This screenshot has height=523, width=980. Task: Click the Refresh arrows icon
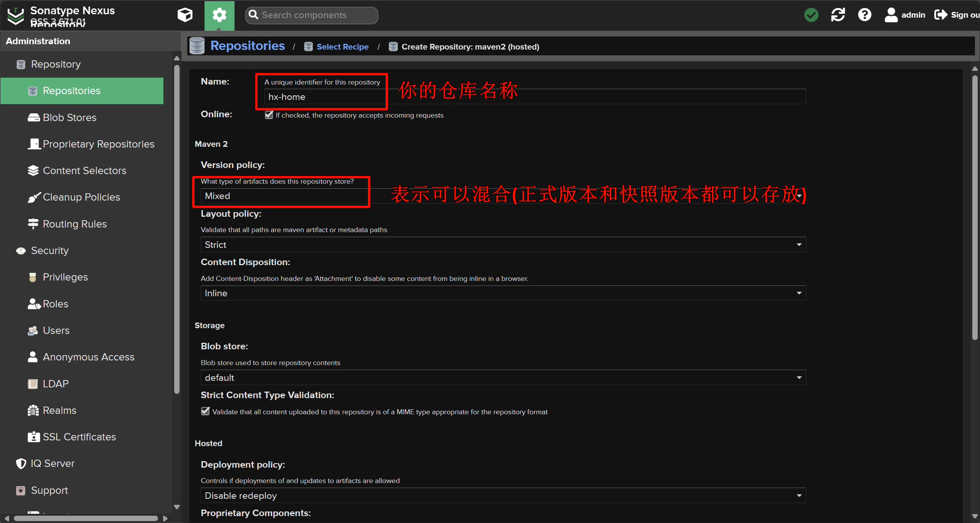838,15
